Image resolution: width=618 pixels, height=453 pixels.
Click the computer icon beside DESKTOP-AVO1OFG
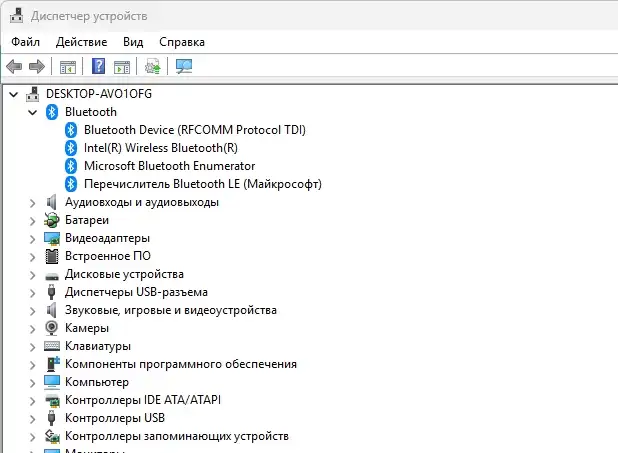33,94
